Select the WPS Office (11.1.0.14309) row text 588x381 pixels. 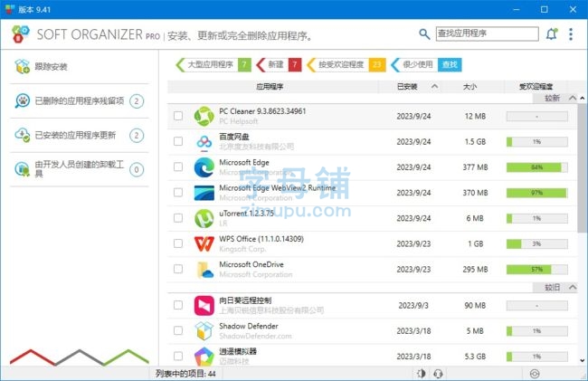pyautogui.click(x=261, y=239)
